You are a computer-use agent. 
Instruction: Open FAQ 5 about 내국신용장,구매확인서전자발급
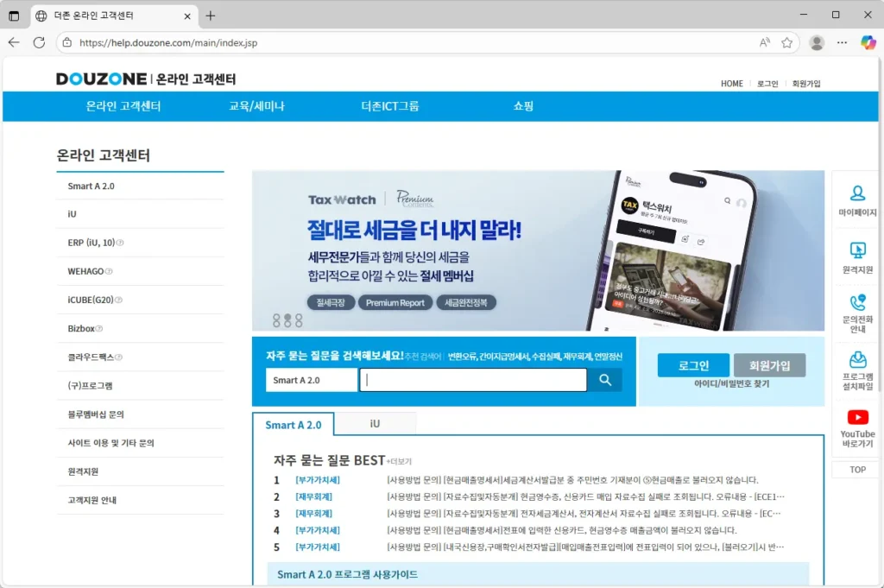(585, 547)
